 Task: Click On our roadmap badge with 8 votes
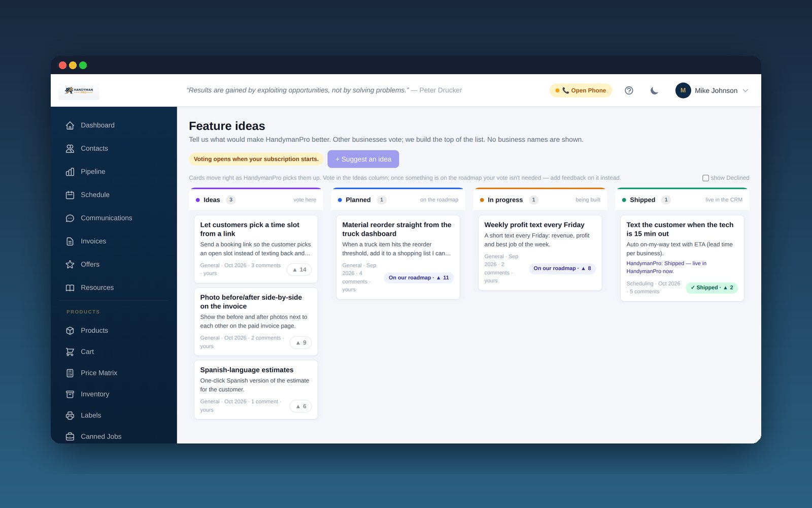(x=562, y=268)
